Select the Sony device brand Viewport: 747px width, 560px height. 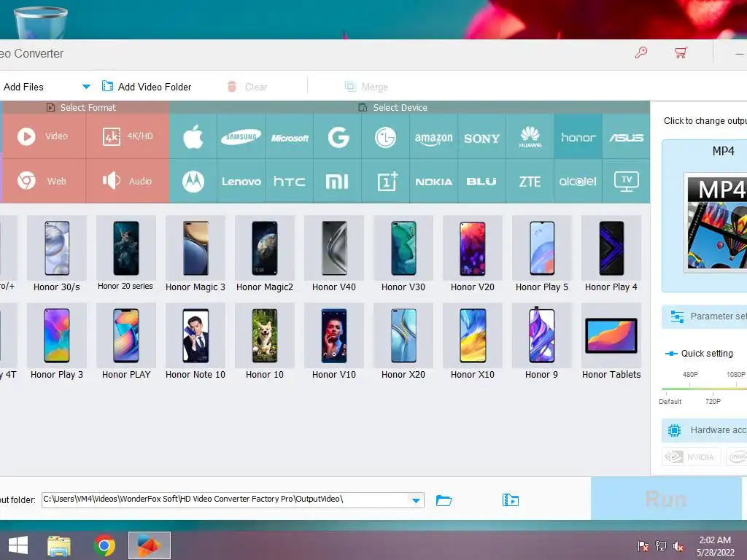[x=481, y=137]
